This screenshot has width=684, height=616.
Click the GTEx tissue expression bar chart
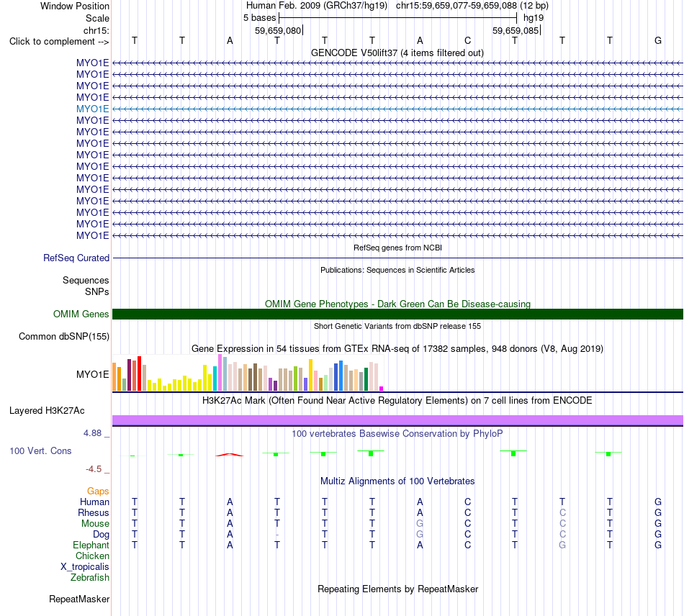(x=248, y=373)
